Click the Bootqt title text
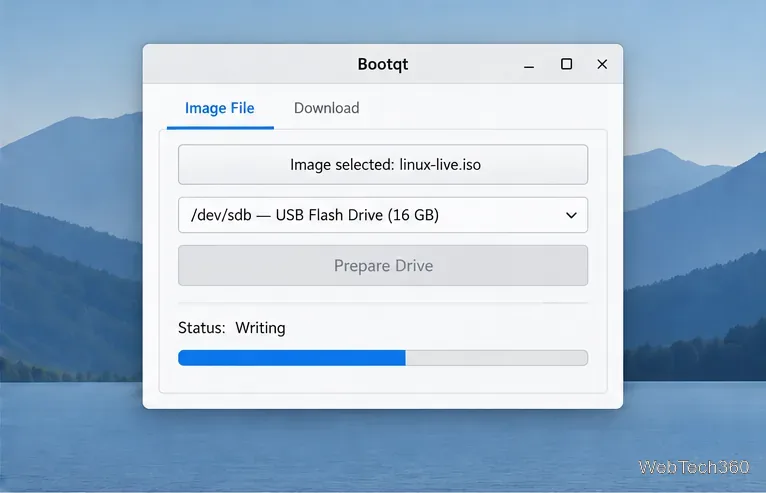 point(383,64)
